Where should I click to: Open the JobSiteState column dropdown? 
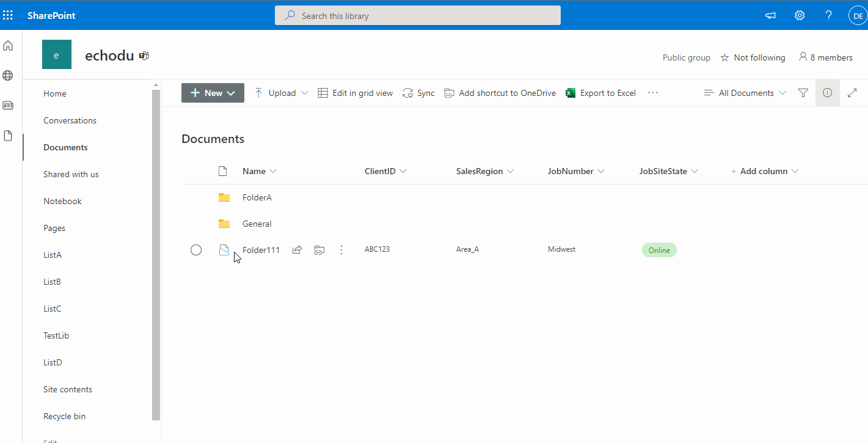[x=669, y=171]
